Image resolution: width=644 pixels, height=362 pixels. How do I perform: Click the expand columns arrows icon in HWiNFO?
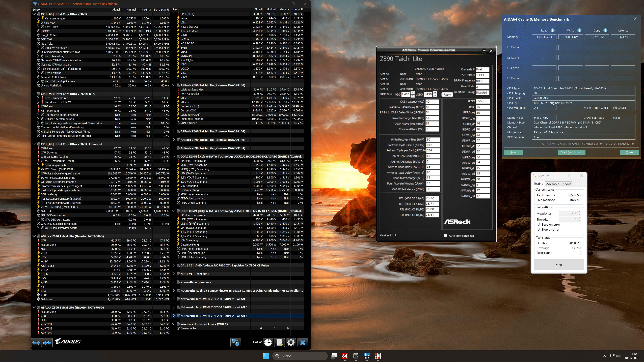click(x=37, y=343)
